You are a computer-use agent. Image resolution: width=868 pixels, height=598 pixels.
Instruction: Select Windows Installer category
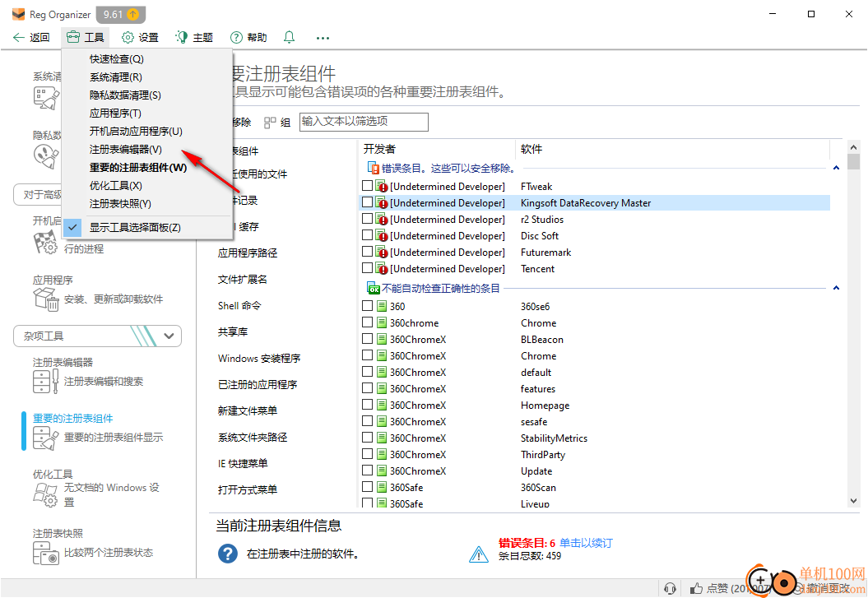[259, 359]
